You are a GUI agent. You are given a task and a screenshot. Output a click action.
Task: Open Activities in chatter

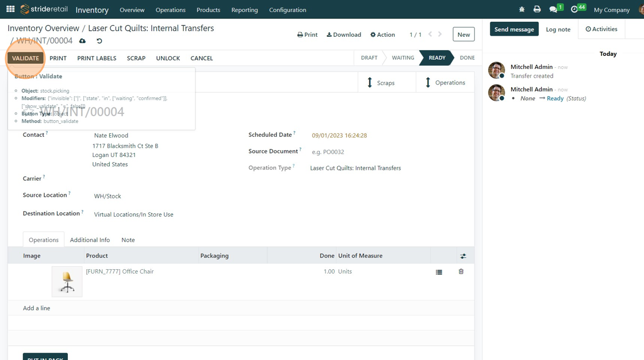[601, 29]
